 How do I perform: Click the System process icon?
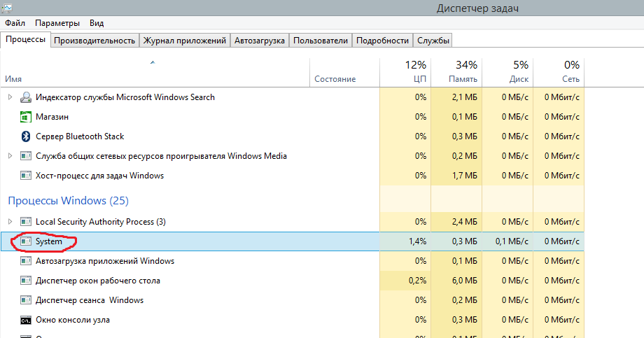click(x=26, y=241)
